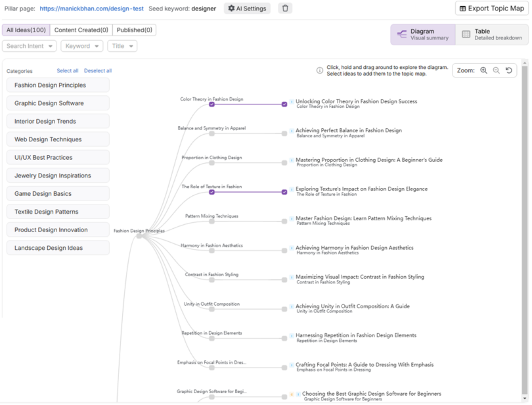This screenshot has width=532, height=405.
Task: Open the Keyword filter dropdown
Action: click(81, 45)
